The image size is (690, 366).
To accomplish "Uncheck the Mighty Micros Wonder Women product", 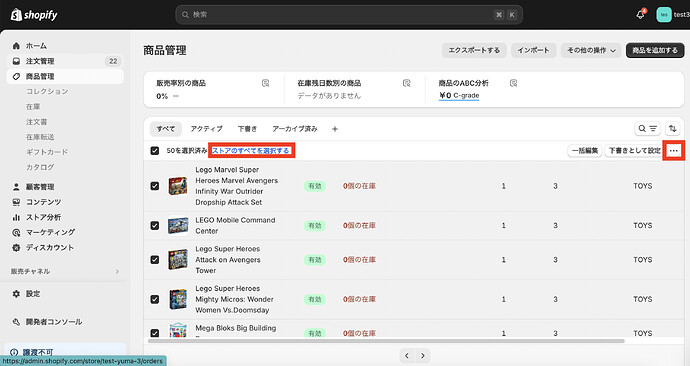I will 154,299.
